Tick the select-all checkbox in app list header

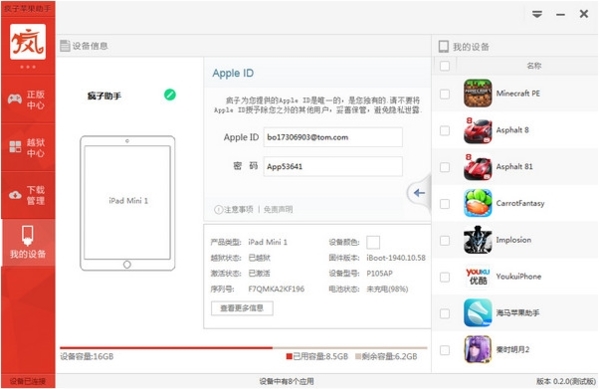[x=445, y=66]
